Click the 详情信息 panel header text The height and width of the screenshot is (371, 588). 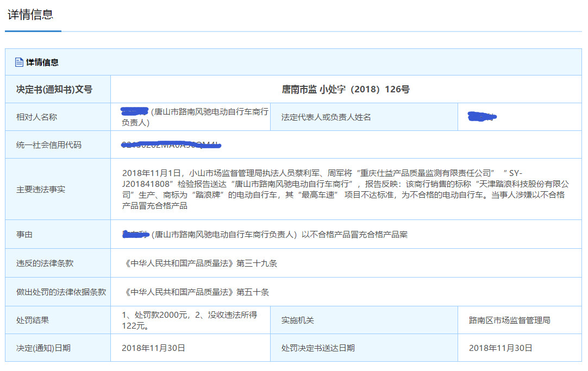[42, 62]
